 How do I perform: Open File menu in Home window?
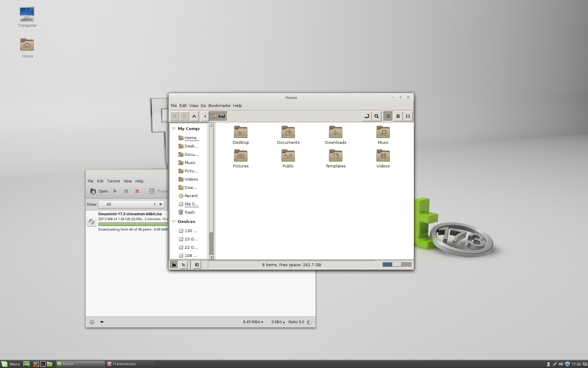tap(174, 105)
